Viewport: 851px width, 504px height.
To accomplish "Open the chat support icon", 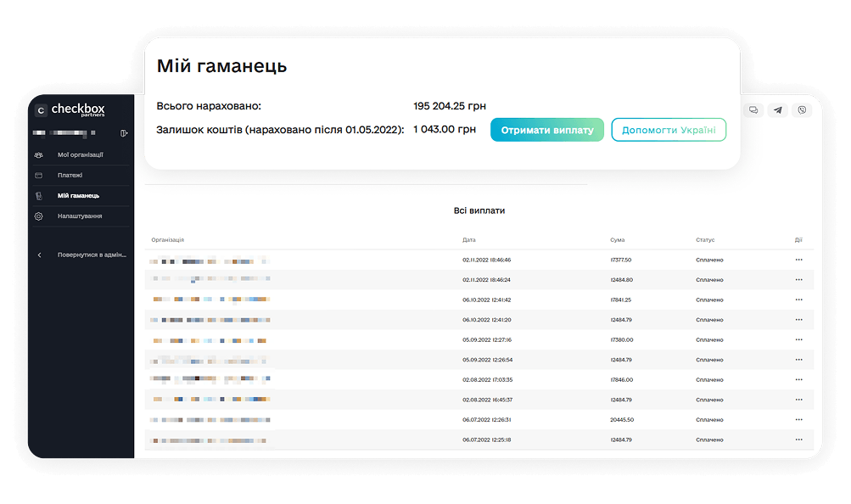I will pos(753,110).
